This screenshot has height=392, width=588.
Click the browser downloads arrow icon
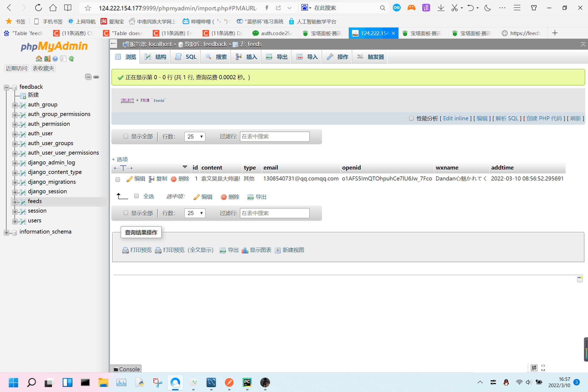click(x=441, y=8)
